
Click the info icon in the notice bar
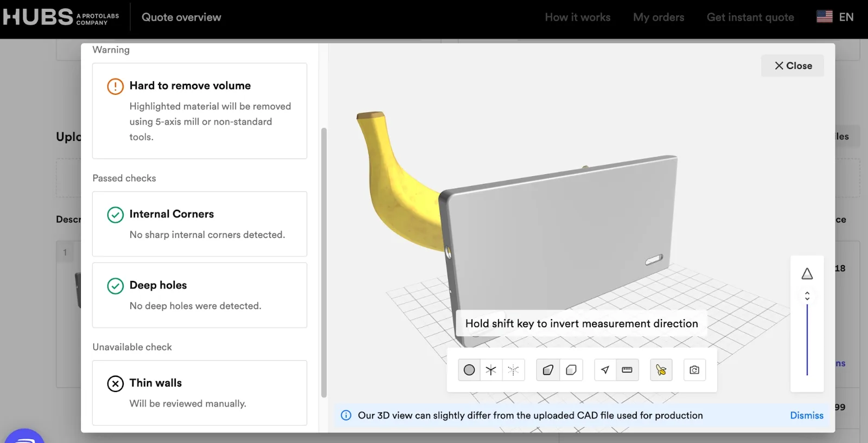pyautogui.click(x=346, y=415)
